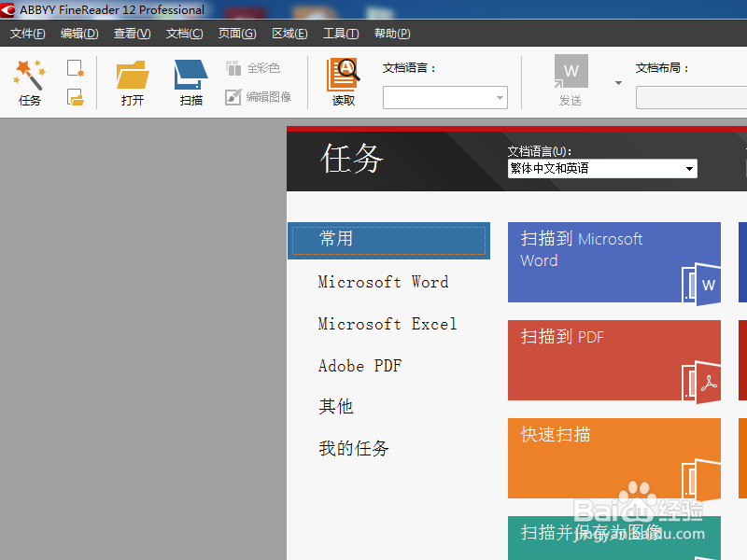Image resolution: width=747 pixels, height=560 pixels.
Task: Select the Microsoft Word task category
Action: [383, 282]
